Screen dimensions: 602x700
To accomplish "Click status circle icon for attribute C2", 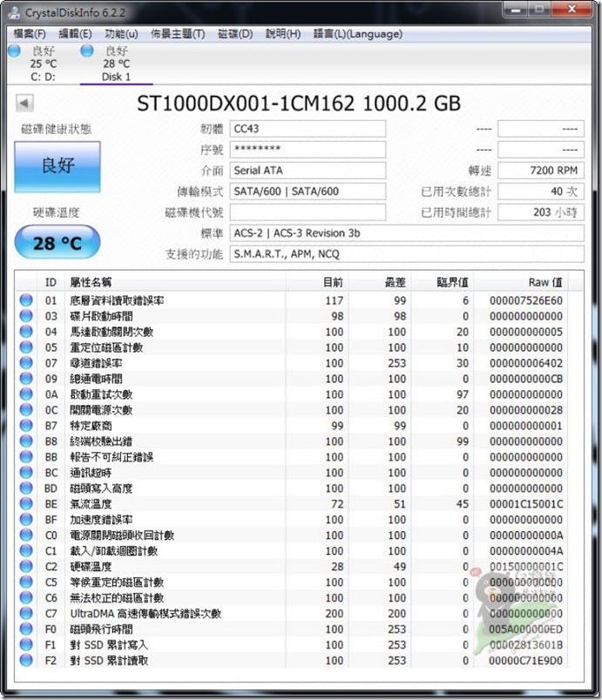I will pyautogui.click(x=26, y=566).
